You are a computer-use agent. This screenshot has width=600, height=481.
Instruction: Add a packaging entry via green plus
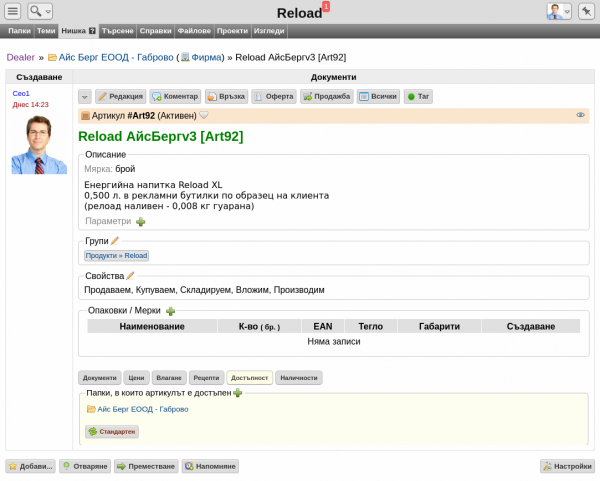[170, 312]
